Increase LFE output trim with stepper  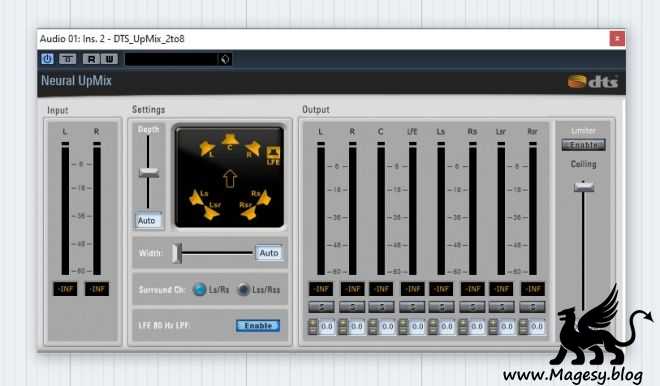point(403,323)
